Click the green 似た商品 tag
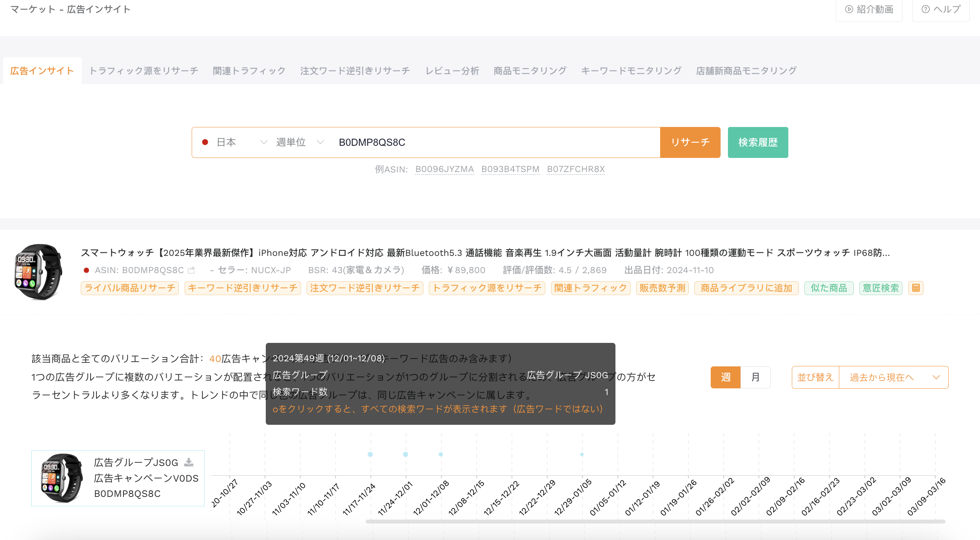 829,288
